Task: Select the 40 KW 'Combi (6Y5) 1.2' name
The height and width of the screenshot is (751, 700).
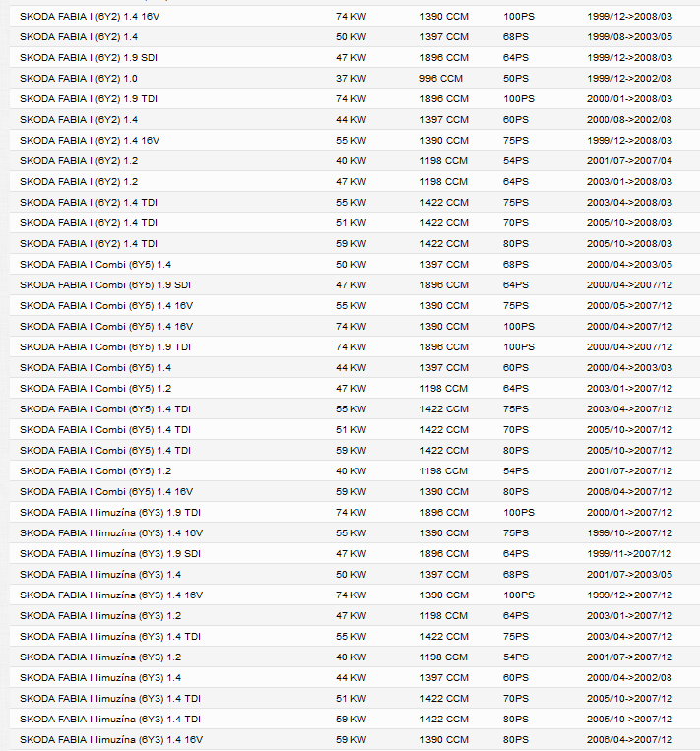Action: point(95,471)
